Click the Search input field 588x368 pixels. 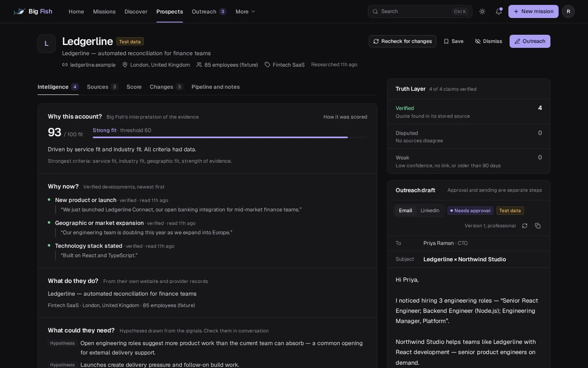pos(420,11)
